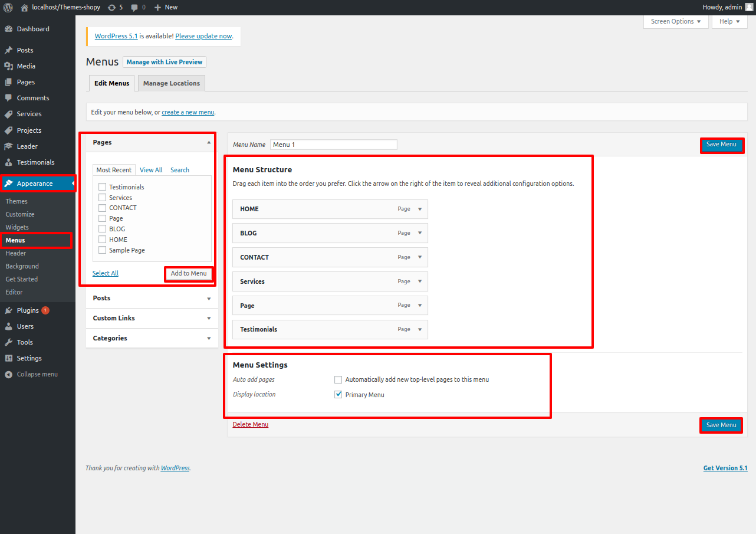This screenshot has width=756, height=534.
Task: Open Media via its sidebar icon
Action: click(8, 66)
